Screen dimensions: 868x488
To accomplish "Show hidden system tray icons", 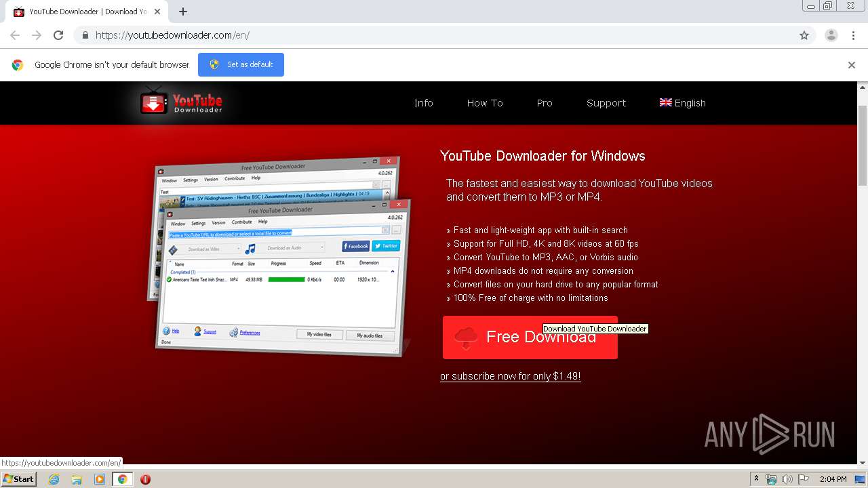I will tap(757, 479).
